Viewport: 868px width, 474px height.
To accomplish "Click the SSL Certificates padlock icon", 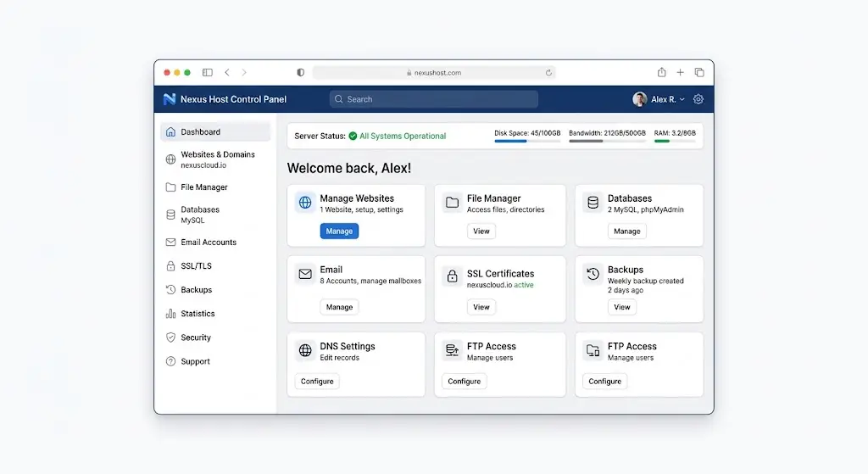I will tap(453, 276).
